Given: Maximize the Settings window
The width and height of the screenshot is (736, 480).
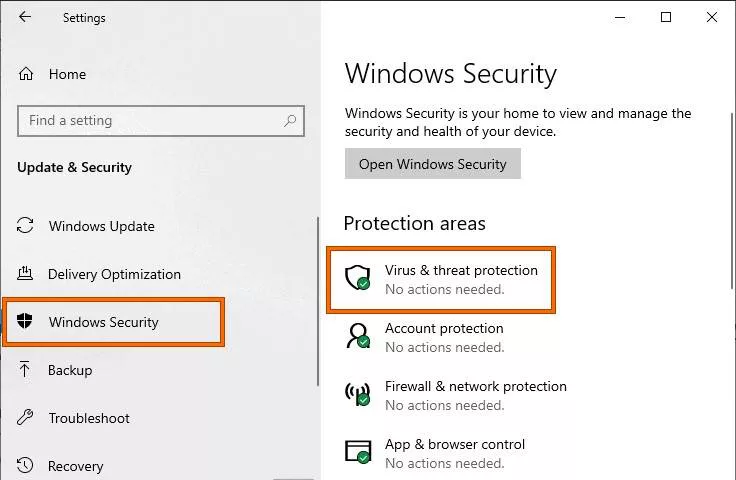Looking at the screenshot, I should [x=666, y=17].
